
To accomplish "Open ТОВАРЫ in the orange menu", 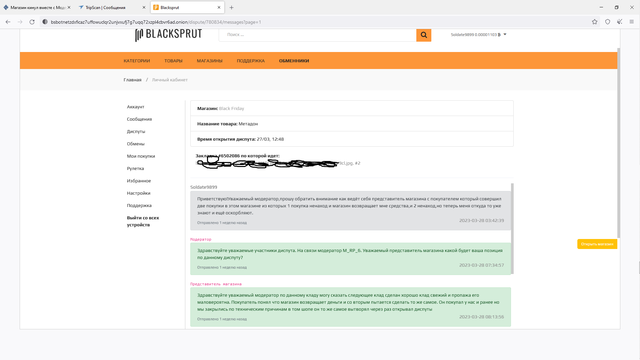I will pos(173,61).
